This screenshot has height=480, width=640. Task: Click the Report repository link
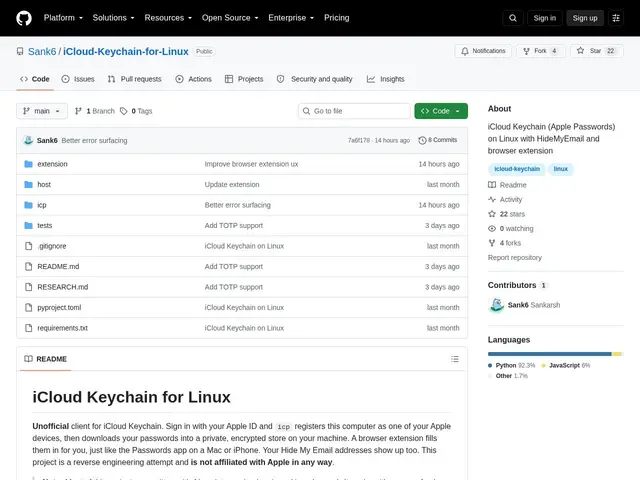tap(515, 258)
